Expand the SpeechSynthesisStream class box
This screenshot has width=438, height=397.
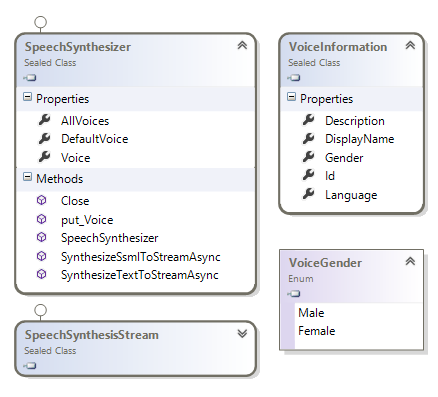pyautogui.click(x=242, y=333)
